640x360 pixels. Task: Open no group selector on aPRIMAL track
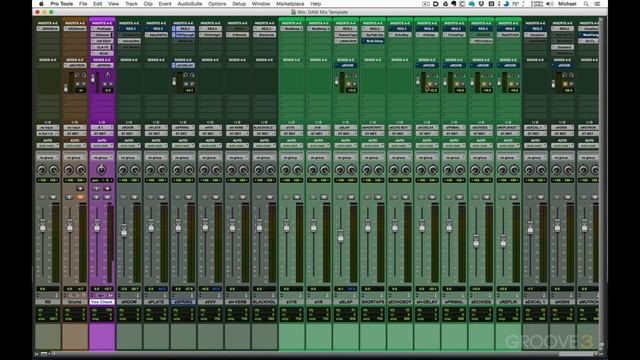(454, 157)
